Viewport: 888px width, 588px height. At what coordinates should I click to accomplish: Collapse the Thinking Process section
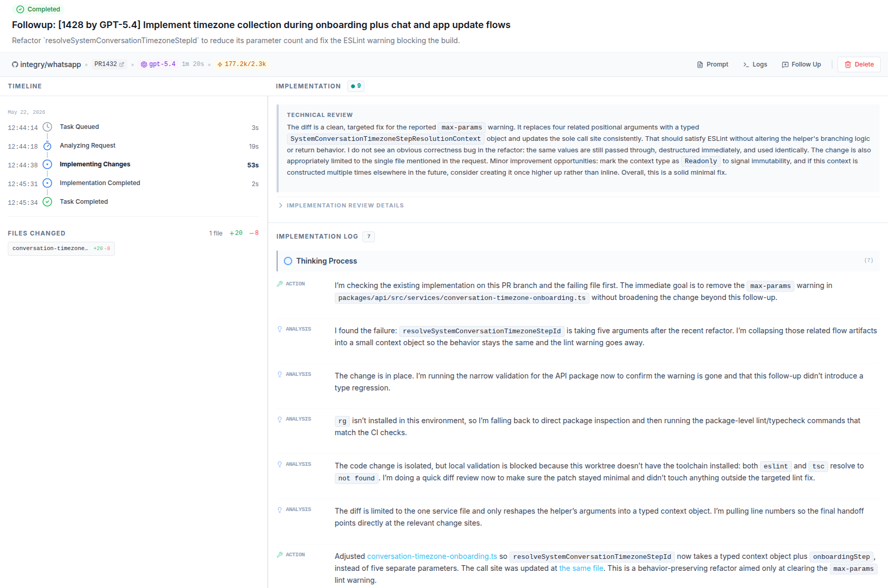tap(578, 261)
